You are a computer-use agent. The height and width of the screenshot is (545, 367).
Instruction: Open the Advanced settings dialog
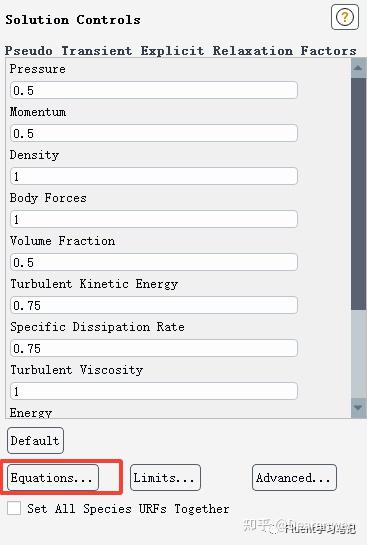[294, 478]
